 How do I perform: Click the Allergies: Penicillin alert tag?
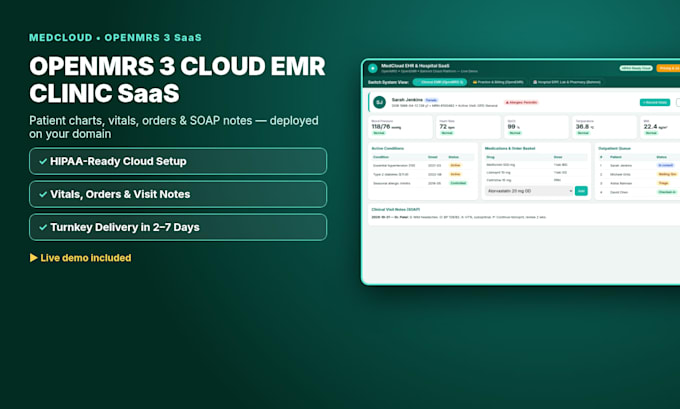click(x=521, y=102)
